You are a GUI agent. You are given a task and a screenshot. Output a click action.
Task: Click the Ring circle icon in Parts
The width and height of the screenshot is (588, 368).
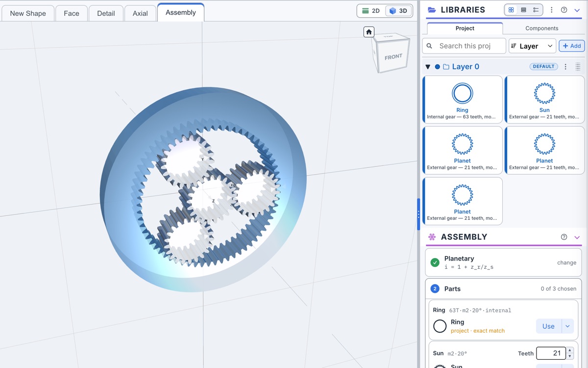(x=440, y=326)
